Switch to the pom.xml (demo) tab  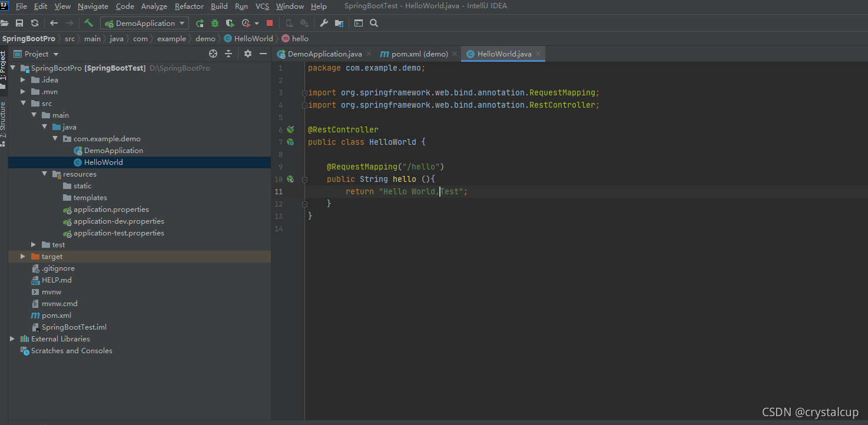[420, 54]
